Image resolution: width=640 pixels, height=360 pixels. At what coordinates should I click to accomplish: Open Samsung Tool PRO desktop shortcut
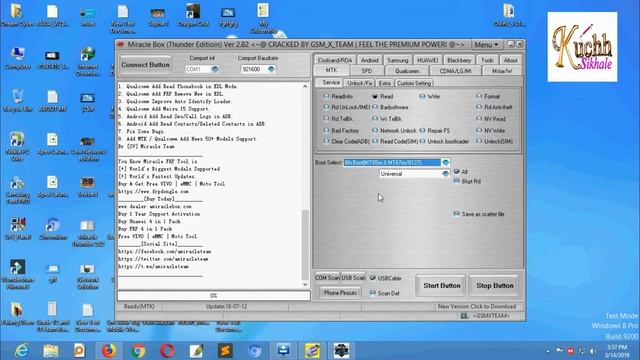point(18,190)
